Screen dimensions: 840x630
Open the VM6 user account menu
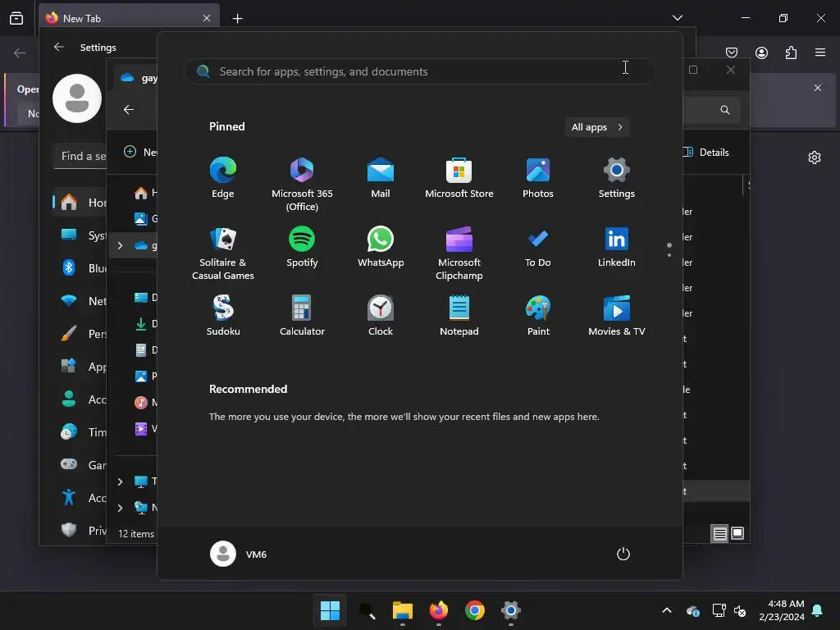click(x=239, y=554)
